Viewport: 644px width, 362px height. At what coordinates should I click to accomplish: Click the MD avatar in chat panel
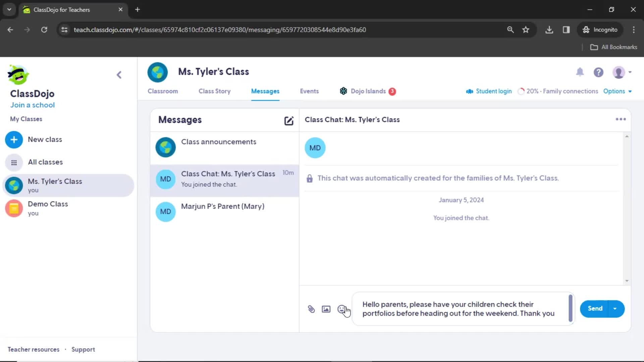tap(315, 148)
